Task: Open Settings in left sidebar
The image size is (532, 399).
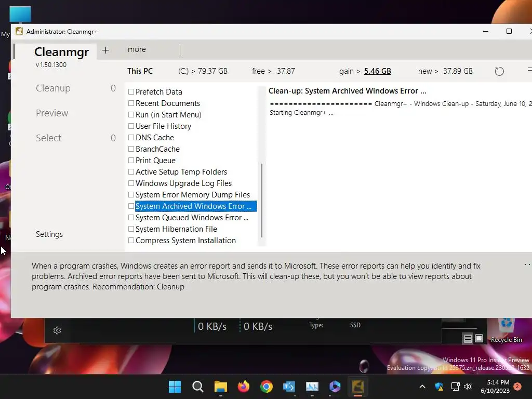Action: click(x=49, y=234)
